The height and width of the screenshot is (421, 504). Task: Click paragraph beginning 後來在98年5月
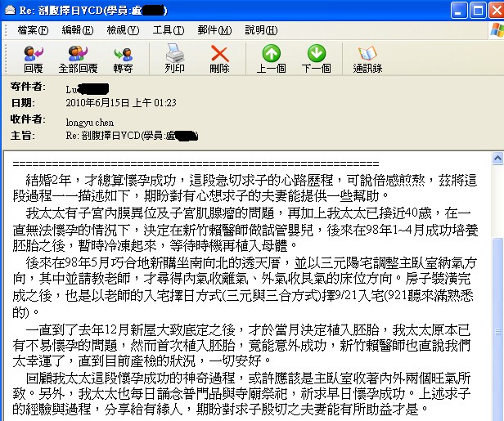point(245,288)
